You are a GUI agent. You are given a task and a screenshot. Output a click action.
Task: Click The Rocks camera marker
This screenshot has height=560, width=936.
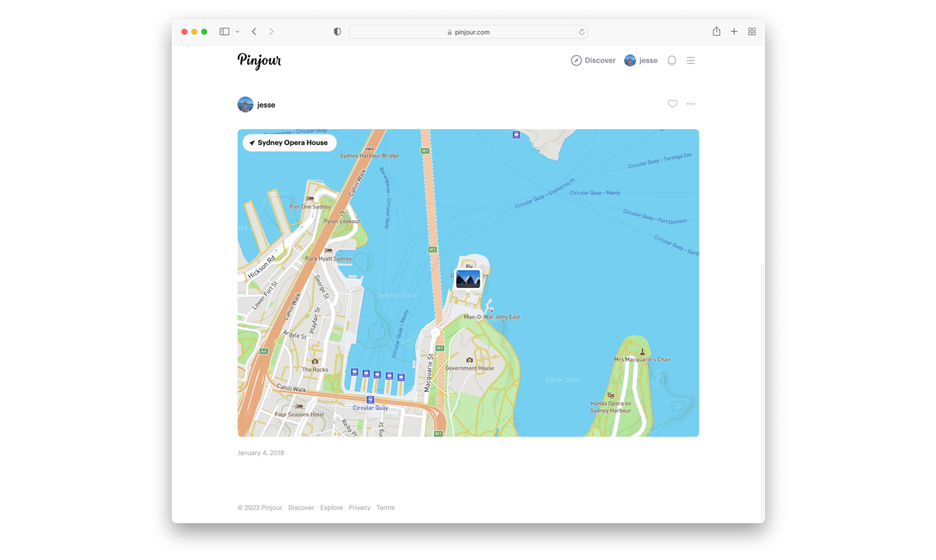click(x=315, y=362)
